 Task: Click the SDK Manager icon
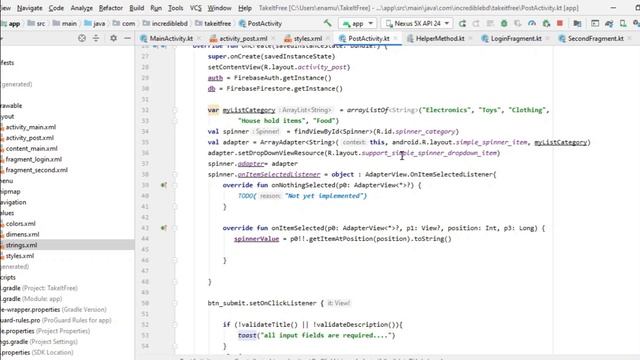[636, 24]
